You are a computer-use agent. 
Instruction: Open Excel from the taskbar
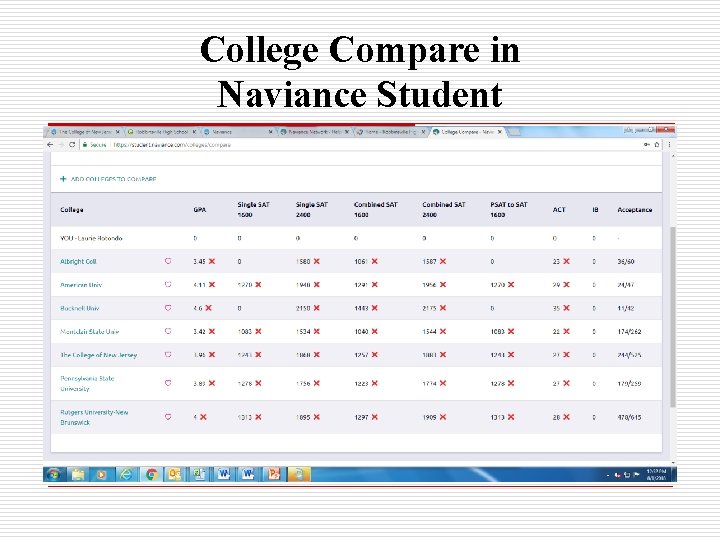[199, 474]
